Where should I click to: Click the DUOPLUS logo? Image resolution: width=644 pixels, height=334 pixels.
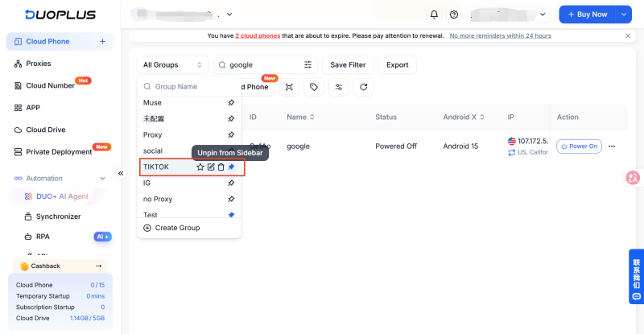[x=60, y=14]
